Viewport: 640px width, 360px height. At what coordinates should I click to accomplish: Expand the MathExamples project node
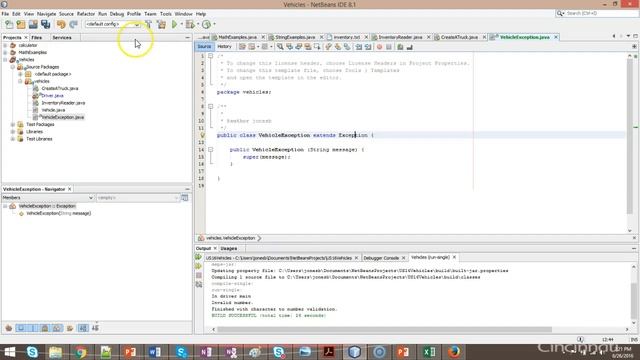tap(5, 53)
